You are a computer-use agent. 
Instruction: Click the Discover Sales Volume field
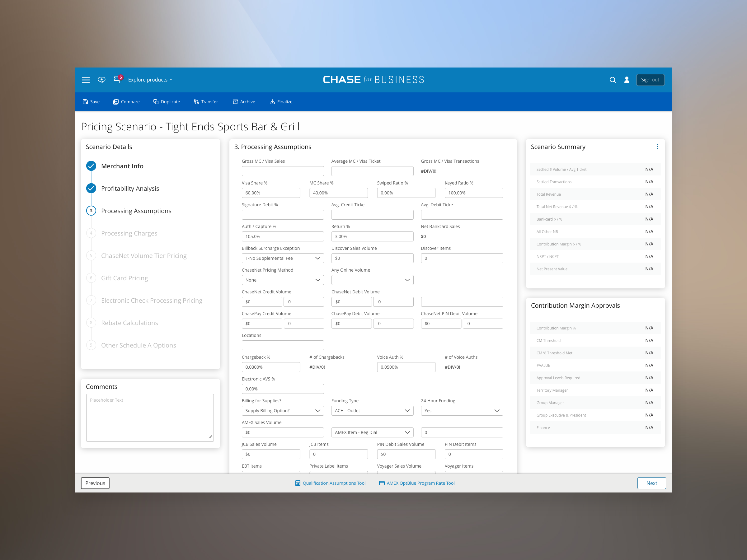[x=372, y=258]
